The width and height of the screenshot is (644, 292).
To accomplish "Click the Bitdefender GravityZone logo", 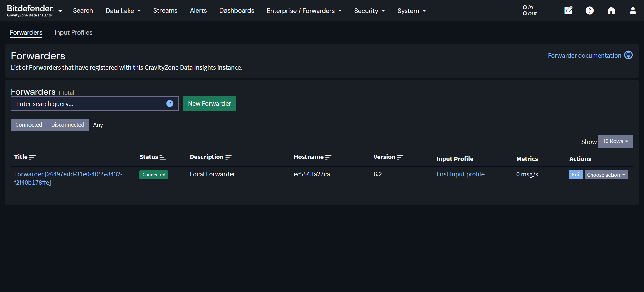I will tap(30, 11).
